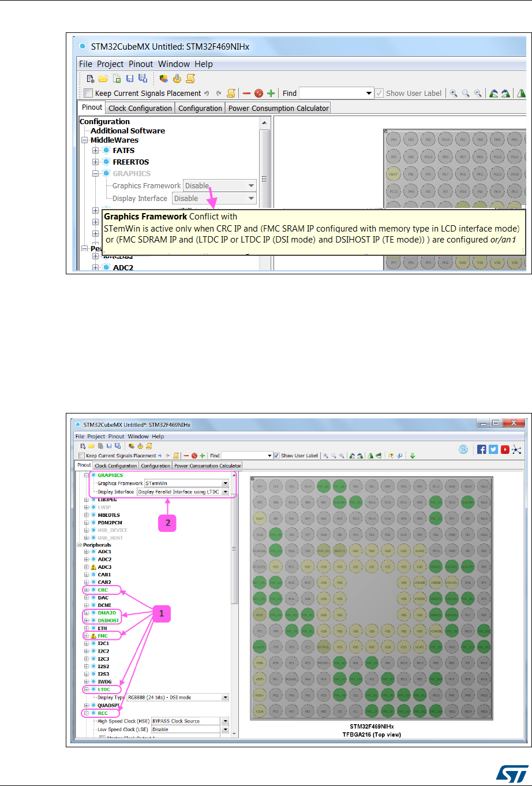Viewport: 532px width, 786px height.
Task: Click the colored cube icon in upper window toolbar
Action: coord(164,79)
